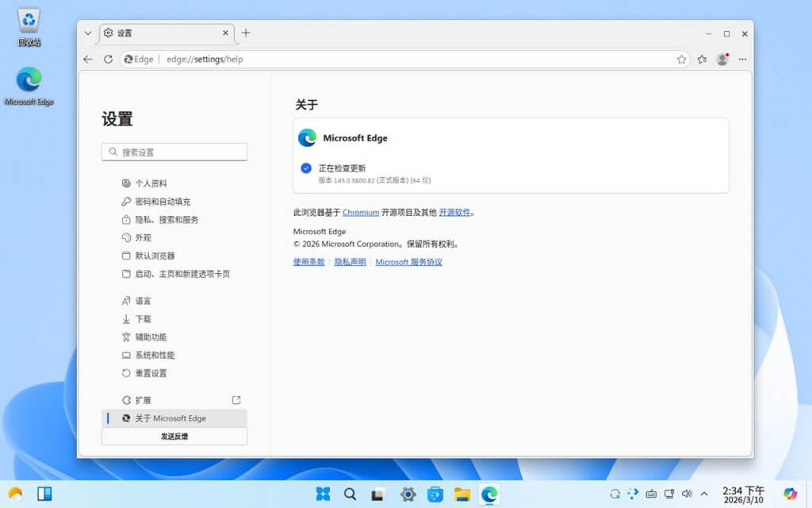Open 辅助功能 settings section

click(x=174, y=337)
